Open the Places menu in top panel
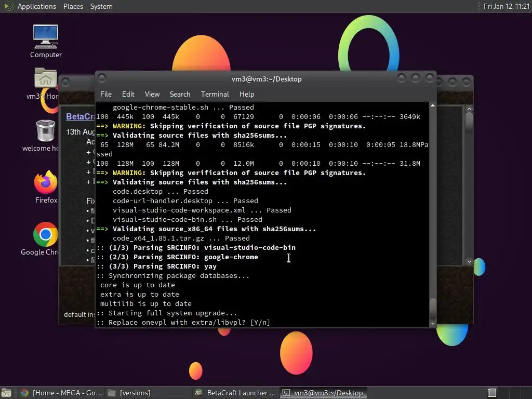Screen dimensions: 532x399 [73, 6]
